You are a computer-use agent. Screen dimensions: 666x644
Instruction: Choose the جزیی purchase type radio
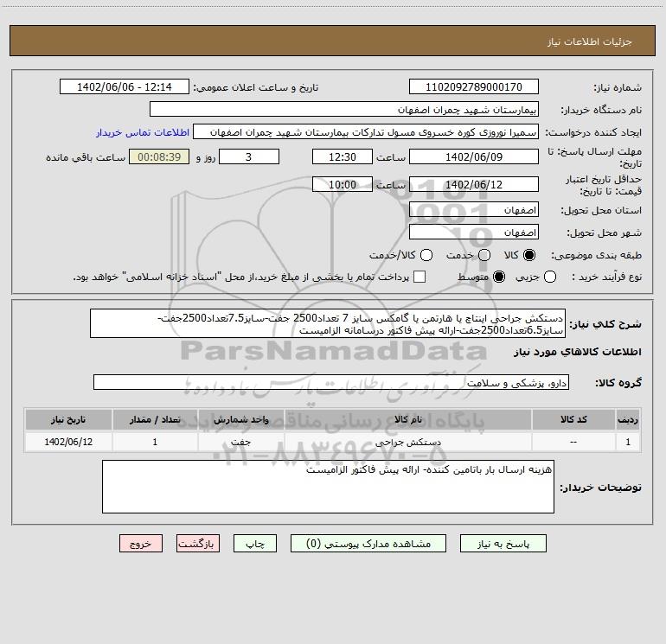coord(549,277)
